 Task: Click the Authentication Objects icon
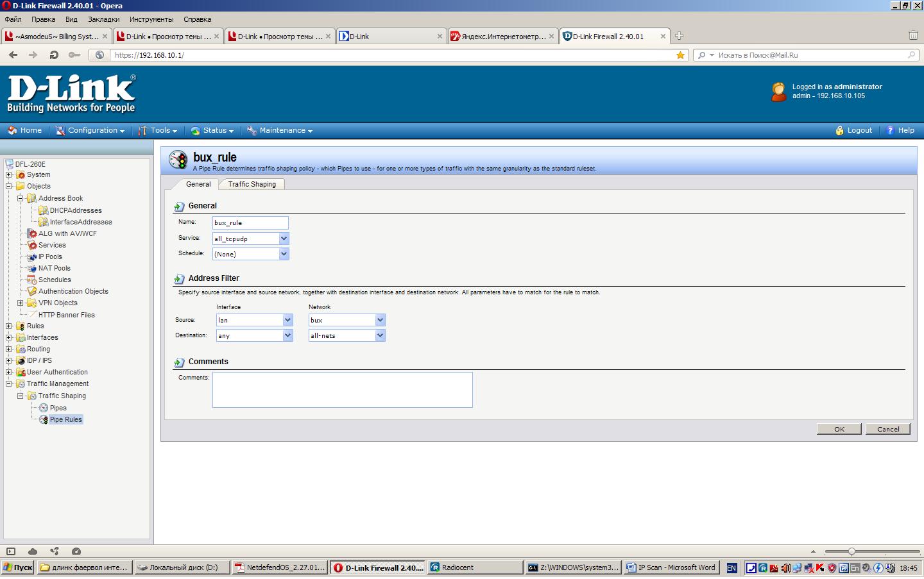(x=32, y=291)
